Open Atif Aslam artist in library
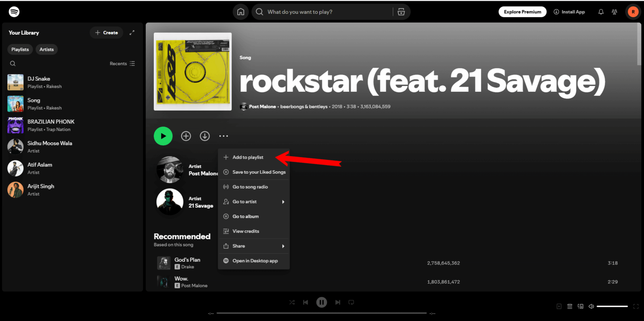 (x=72, y=168)
